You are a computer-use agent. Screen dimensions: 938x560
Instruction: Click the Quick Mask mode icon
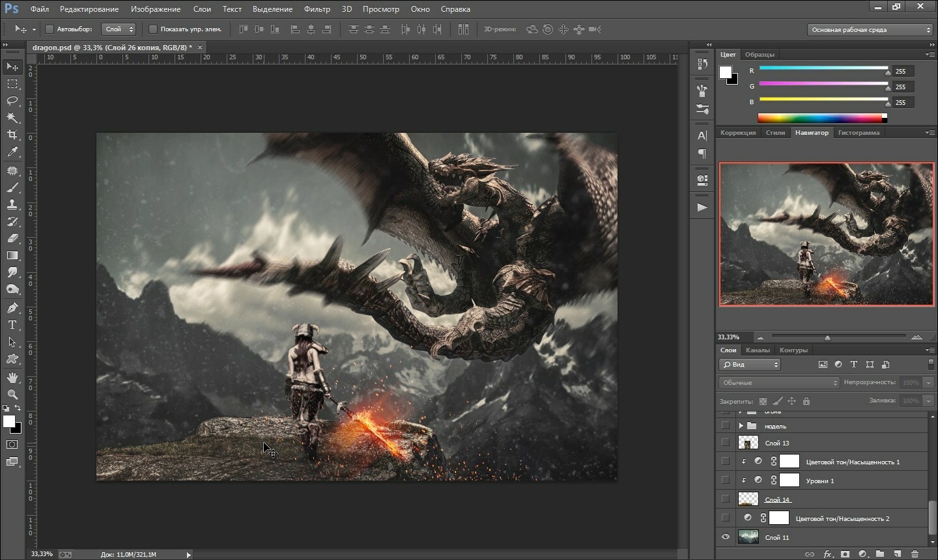coord(12,445)
